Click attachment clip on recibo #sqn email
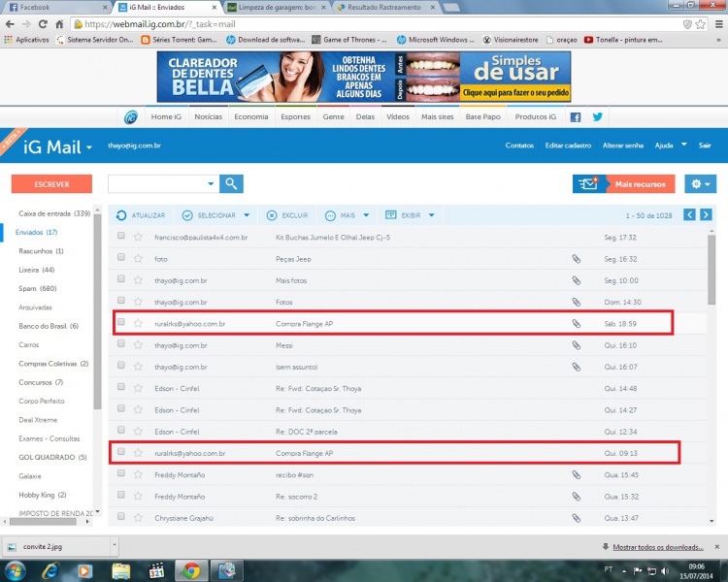 (x=577, y=474)
